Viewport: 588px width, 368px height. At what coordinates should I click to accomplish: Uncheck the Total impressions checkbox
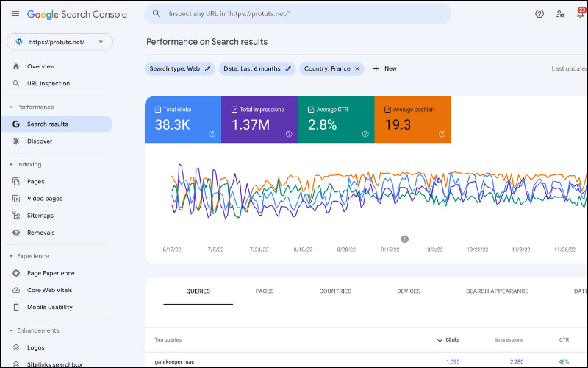click(x=234, y=110)
